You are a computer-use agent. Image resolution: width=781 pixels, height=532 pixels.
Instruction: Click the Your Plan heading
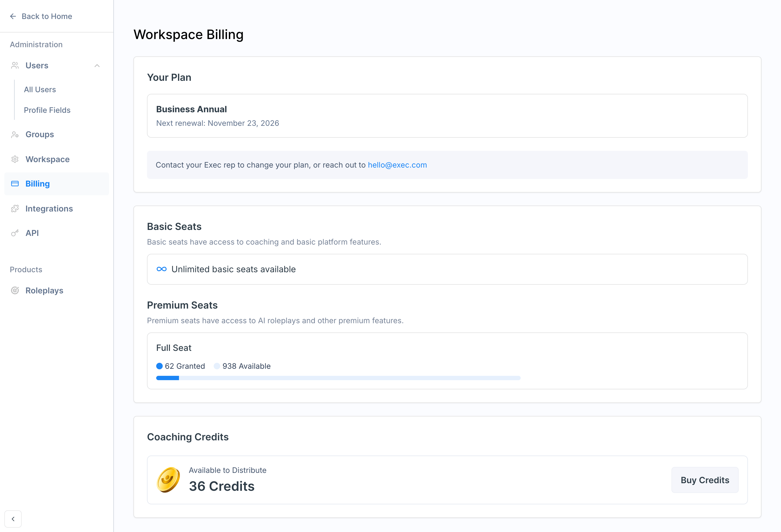click(169, 77)
